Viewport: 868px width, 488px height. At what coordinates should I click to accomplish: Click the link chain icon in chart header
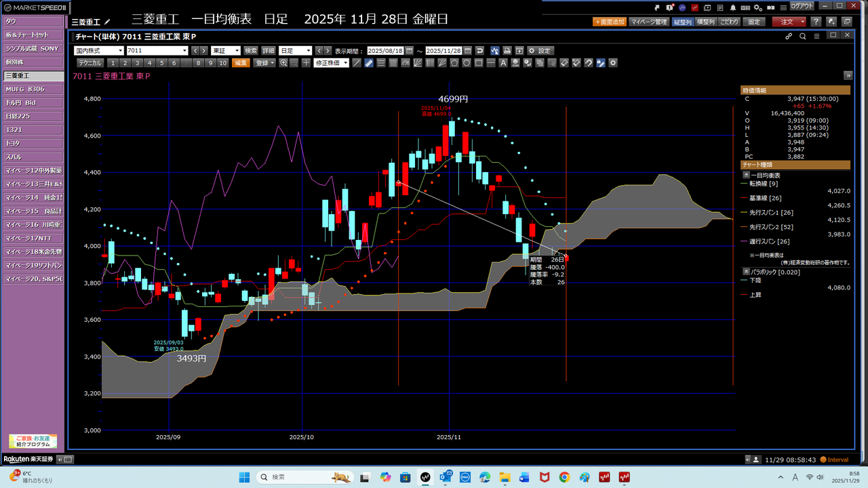point(789,37)
